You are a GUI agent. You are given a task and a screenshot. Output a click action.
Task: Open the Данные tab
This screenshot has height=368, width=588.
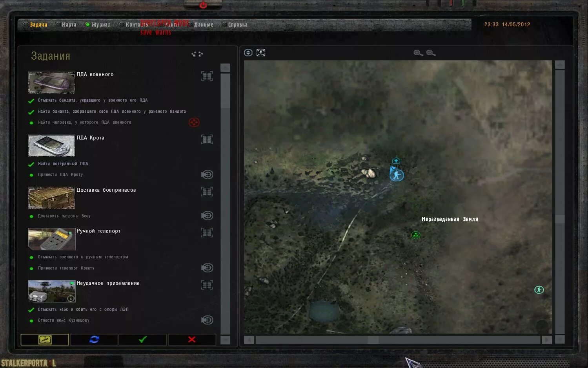point(201,25)
